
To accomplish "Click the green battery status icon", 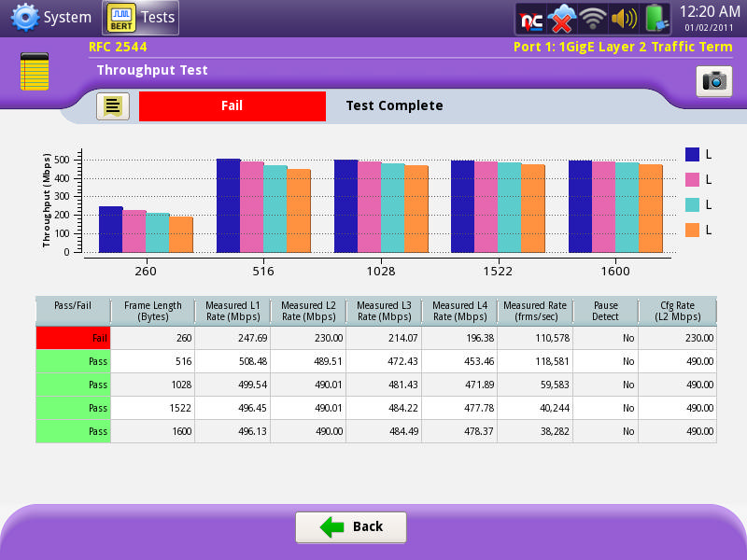I will [656, 18].
